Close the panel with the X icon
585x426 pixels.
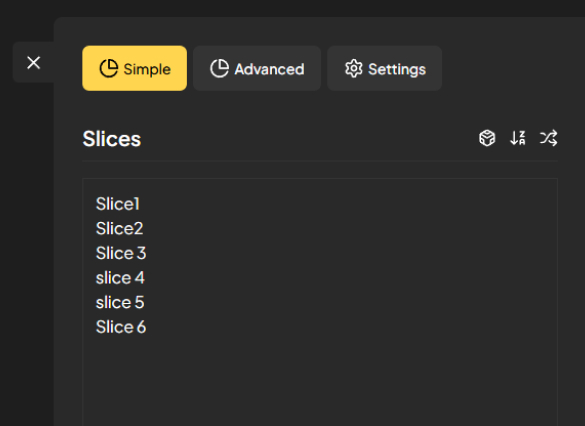(34, 63)
